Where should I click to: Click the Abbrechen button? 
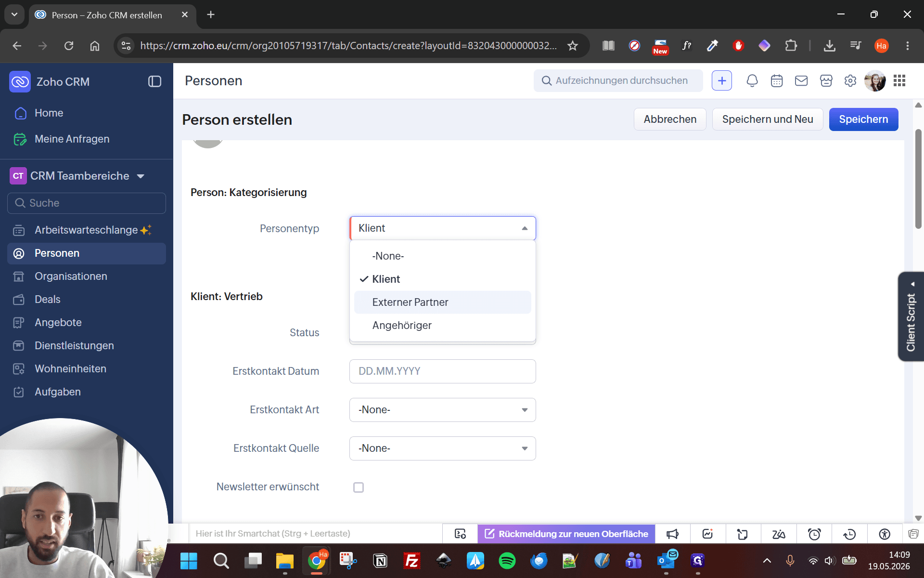[x=670, y=119]
